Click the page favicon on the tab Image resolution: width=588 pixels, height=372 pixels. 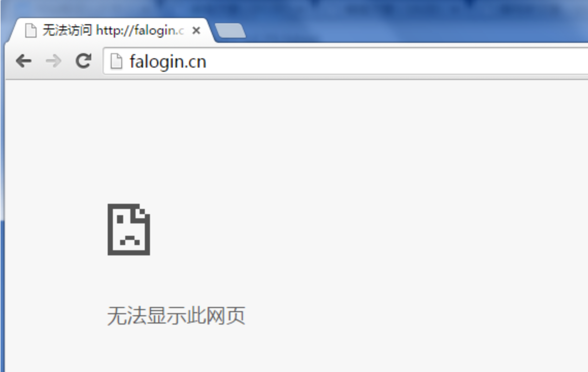point(31,30)
